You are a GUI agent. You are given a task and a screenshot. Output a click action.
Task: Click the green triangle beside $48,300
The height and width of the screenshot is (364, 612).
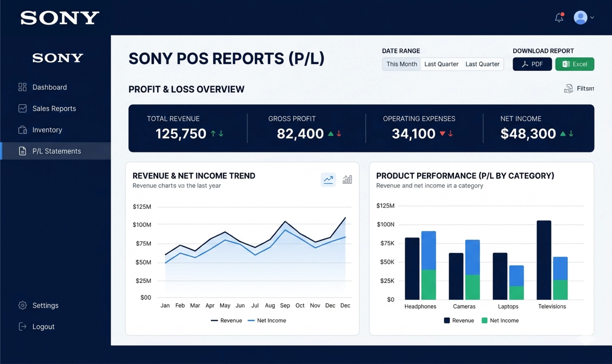point(563,134)
